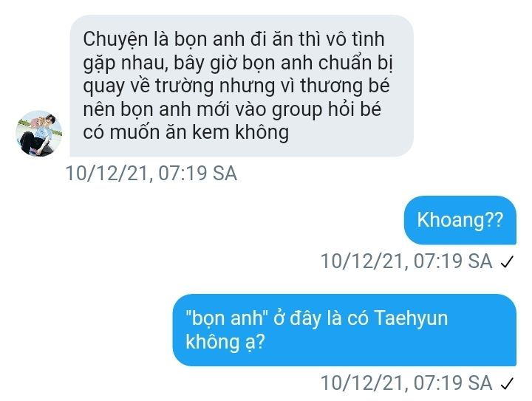Select the gray received message bubble
This screenshot has height=401, width=532.
click(242, 86)
